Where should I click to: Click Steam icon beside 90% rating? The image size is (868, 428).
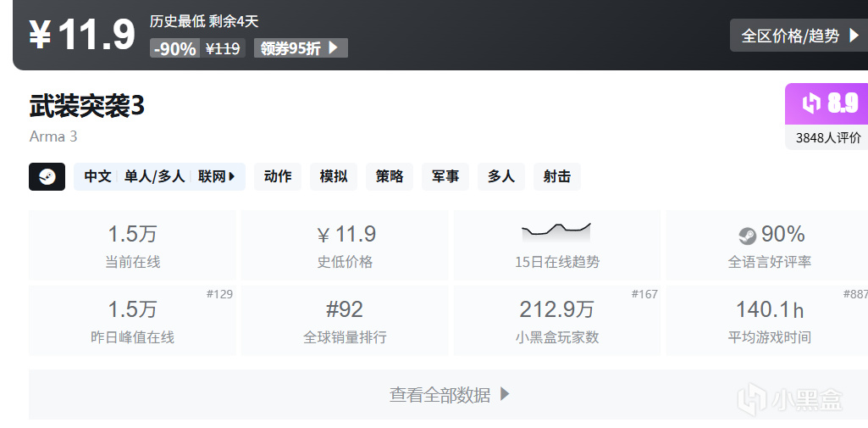click(747, 236)
